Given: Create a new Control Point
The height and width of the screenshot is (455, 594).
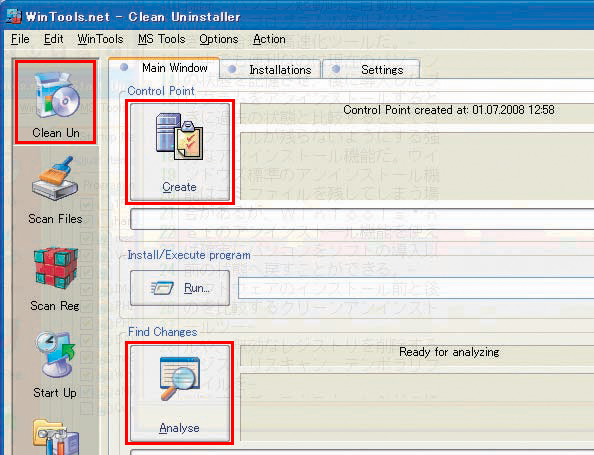Looking at the screenshot, I should tap(180, 152).
